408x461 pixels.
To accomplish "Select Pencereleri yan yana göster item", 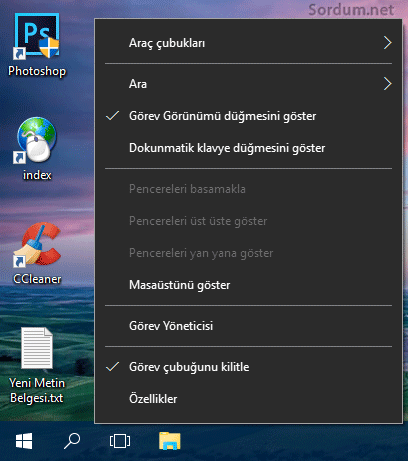I will click(248, 253).
